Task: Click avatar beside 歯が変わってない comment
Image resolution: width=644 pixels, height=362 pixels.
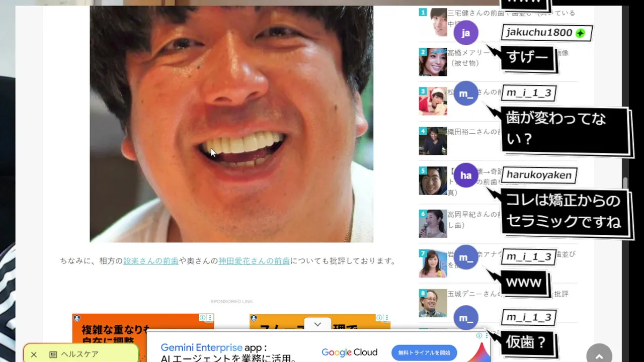Action: pyautogui.click(x=466, y=93)
